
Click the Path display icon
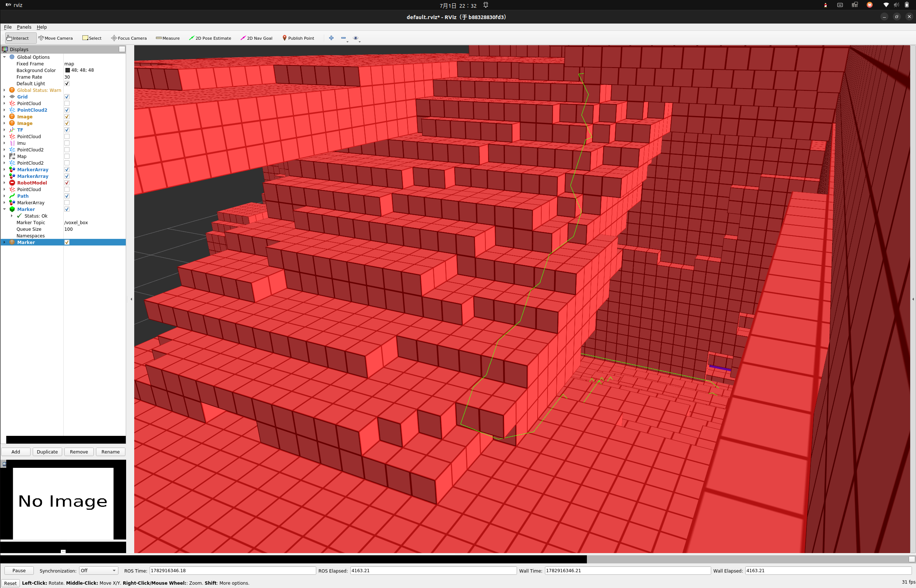click(x=12, y=196)
